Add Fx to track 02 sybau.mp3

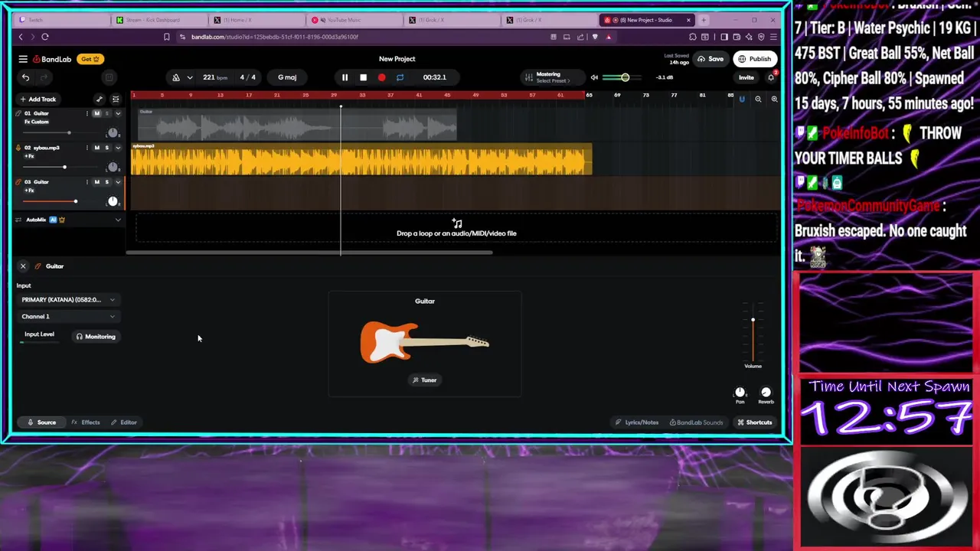[30, 156]
